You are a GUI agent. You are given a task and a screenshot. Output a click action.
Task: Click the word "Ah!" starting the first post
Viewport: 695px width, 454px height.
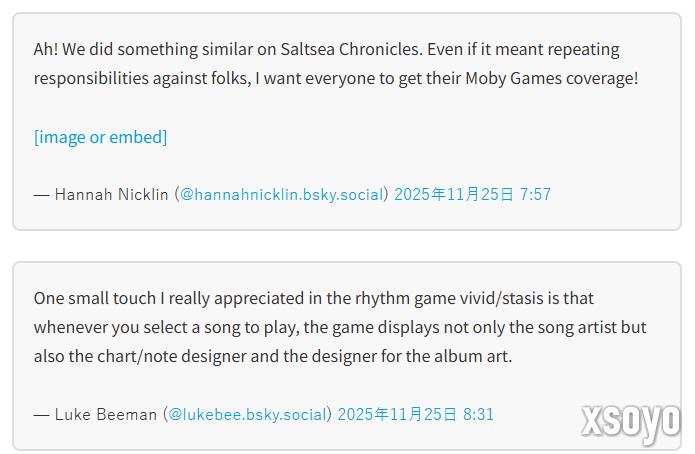point(47,49)
